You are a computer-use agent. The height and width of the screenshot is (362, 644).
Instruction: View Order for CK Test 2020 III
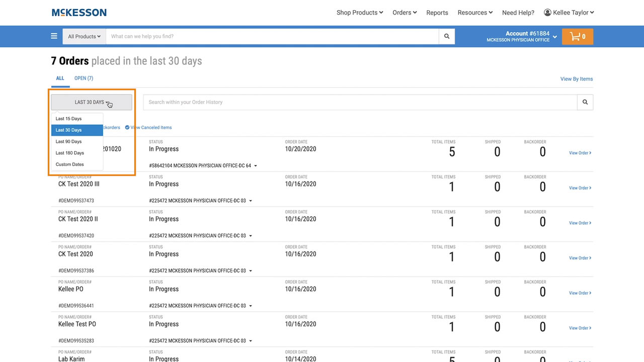[580, 188]
